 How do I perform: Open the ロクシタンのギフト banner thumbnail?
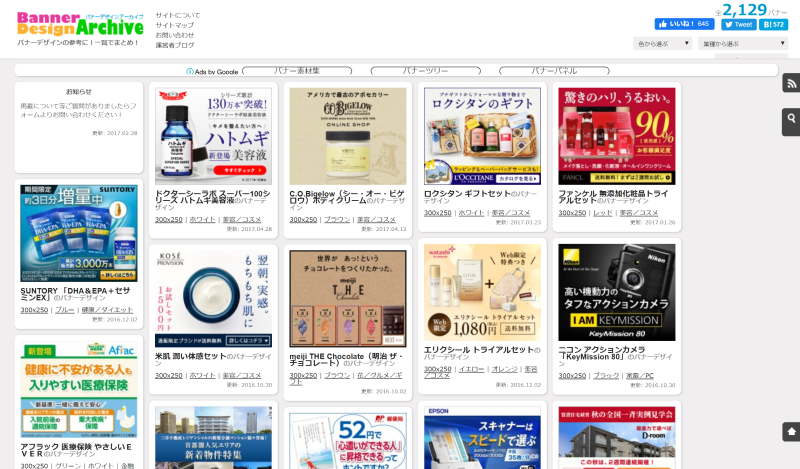[x=482, y=136]
